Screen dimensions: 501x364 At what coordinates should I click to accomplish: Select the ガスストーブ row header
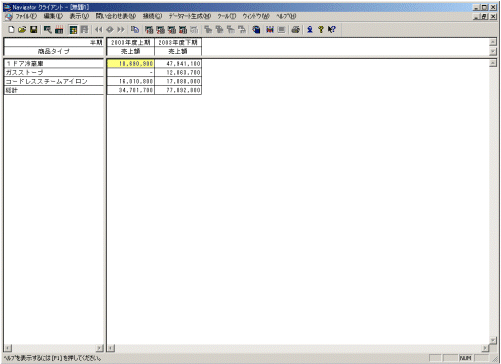pos(54,72)
